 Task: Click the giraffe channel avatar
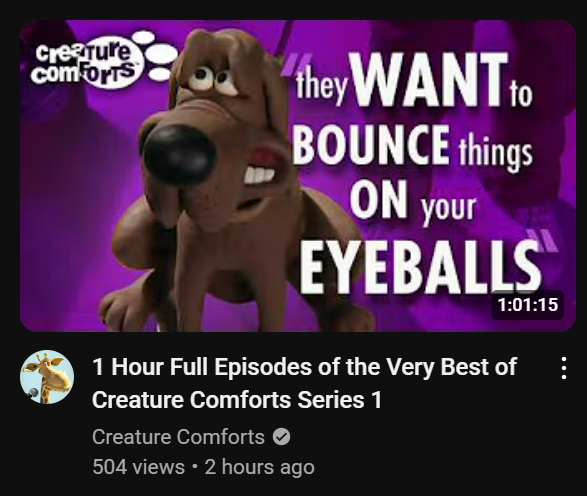click(x=47, y=377)
